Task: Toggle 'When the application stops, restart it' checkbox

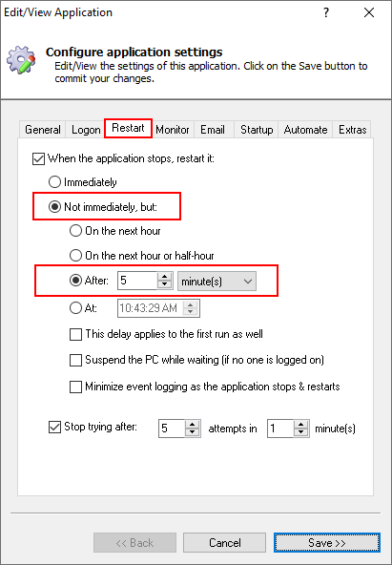Action: (38, 158)
